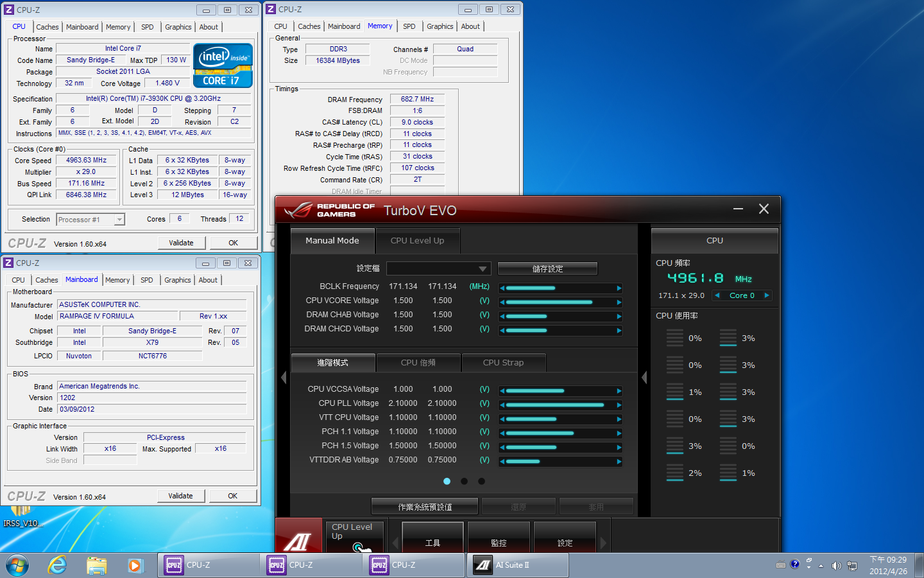Click Validate in top-left CPU-Z window

click(182, 243)
